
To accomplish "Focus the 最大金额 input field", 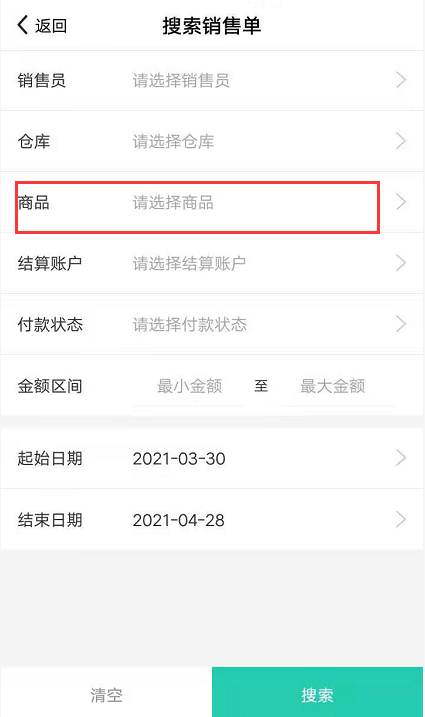I will click(x=333, y=386).
